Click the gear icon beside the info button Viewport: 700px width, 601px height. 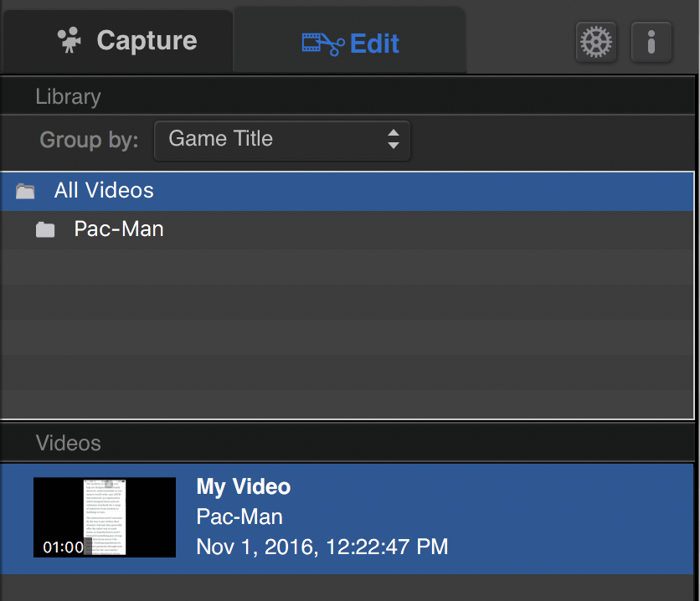596,42
